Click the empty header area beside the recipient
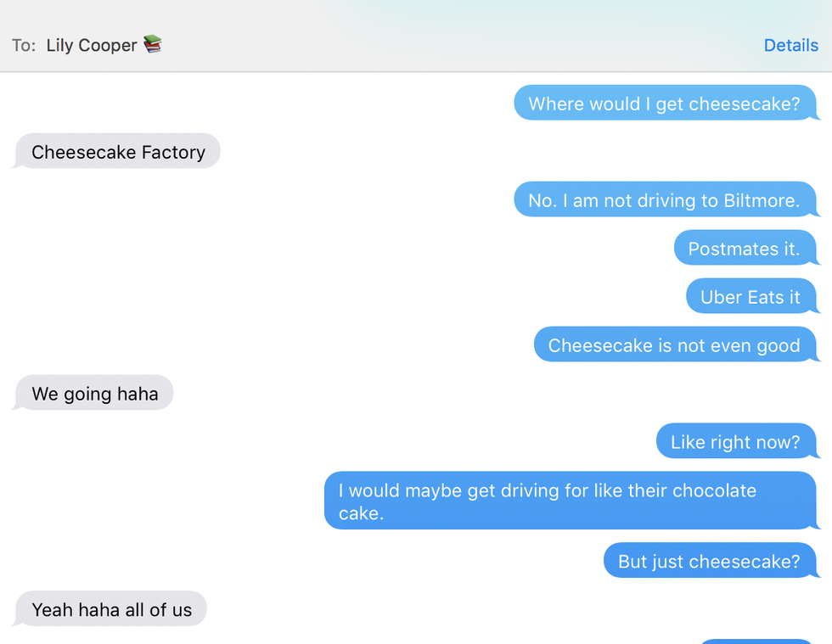 pyautogui.click(x=462, y=45)
